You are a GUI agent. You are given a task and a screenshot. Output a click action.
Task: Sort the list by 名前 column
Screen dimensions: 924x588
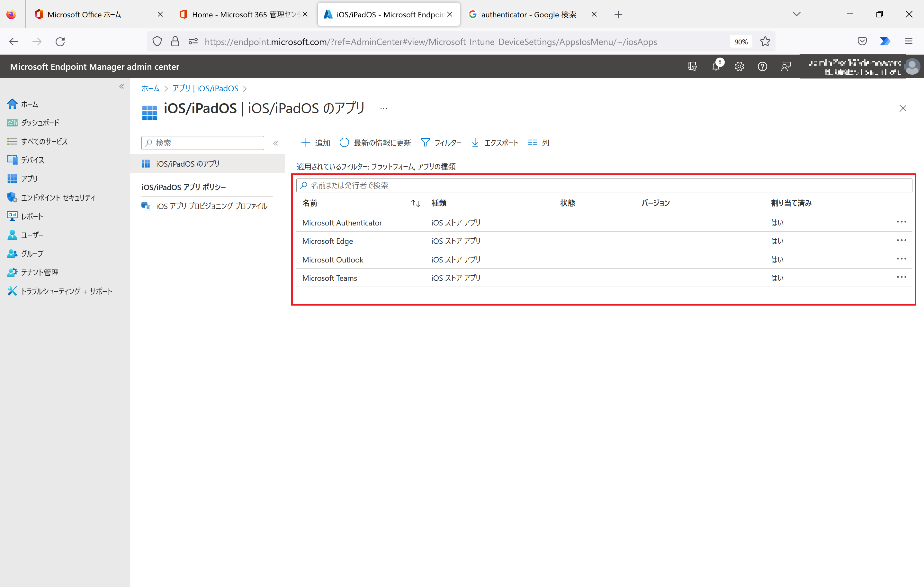(x=416, y=204)
